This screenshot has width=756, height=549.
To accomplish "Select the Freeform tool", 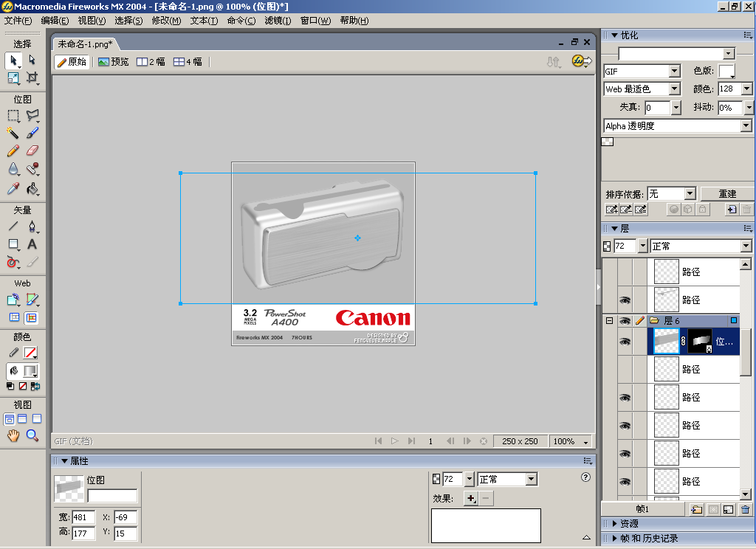I will coord(13,262).
